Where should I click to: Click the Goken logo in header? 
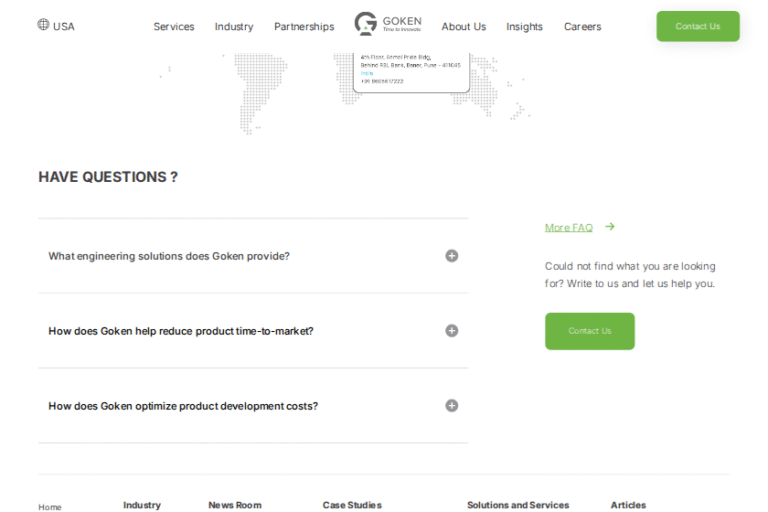tap(388, 24)
